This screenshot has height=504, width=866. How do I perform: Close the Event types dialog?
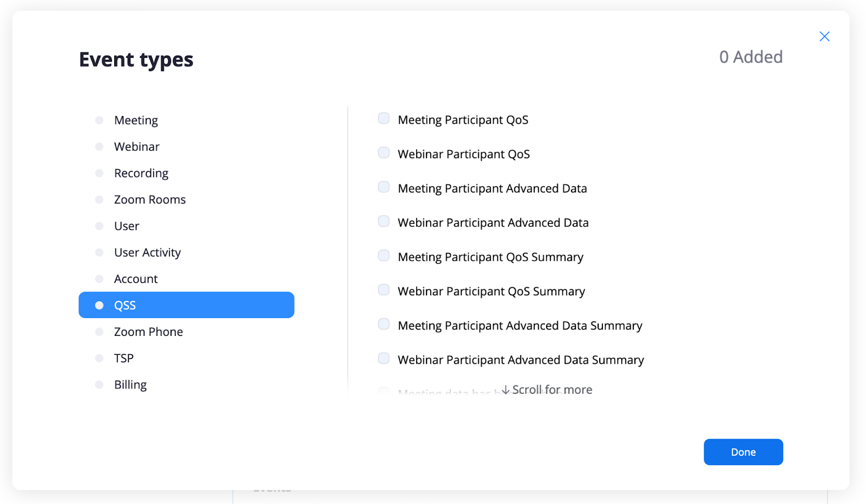(824, 36)
